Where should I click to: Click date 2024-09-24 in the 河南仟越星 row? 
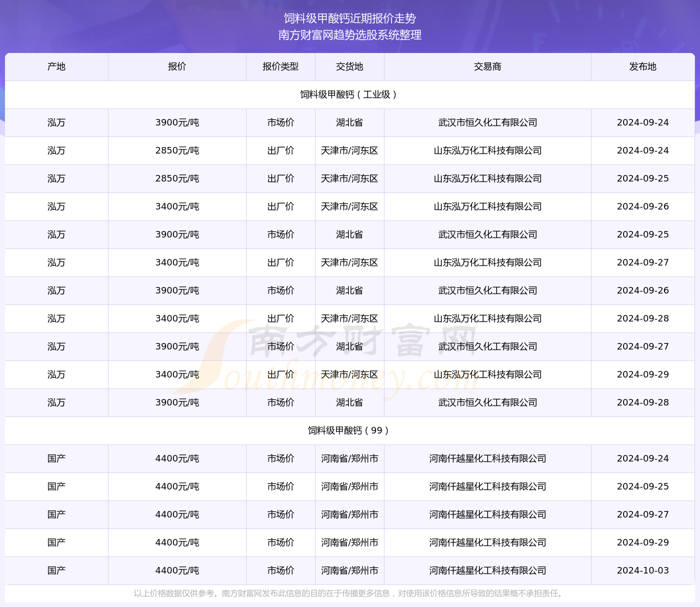pos(643,458)
